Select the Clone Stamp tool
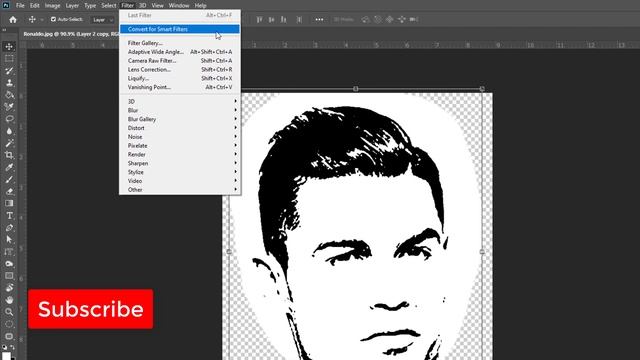The image size is (640, 360). 9,83
